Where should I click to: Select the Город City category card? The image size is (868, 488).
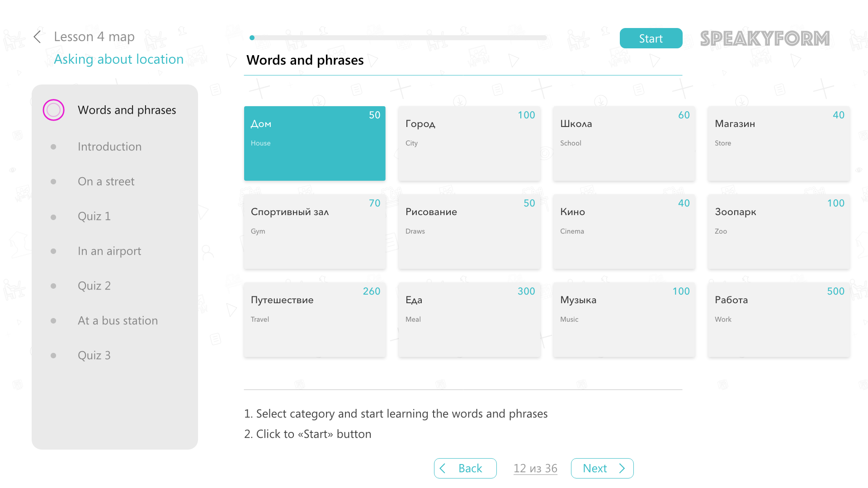click(469, 144)
